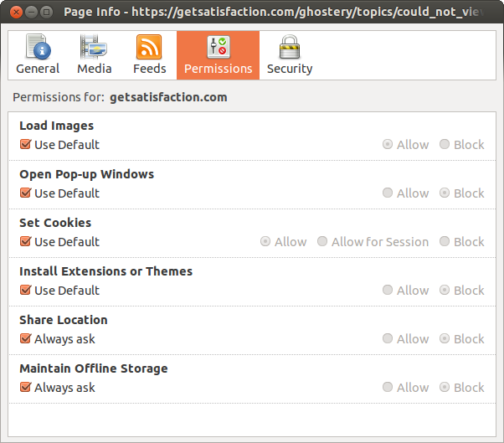Maximize the Page Info window
This screenshot has width=504, height=443.
pyautogui.click(x=46, y=13)
